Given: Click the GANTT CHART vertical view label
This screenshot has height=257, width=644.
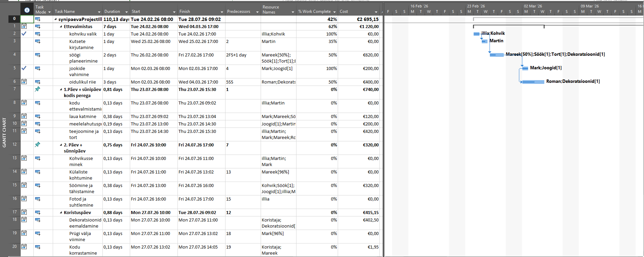Looking at the screenshot, I should pyautogui.click(x=4, y=133).
